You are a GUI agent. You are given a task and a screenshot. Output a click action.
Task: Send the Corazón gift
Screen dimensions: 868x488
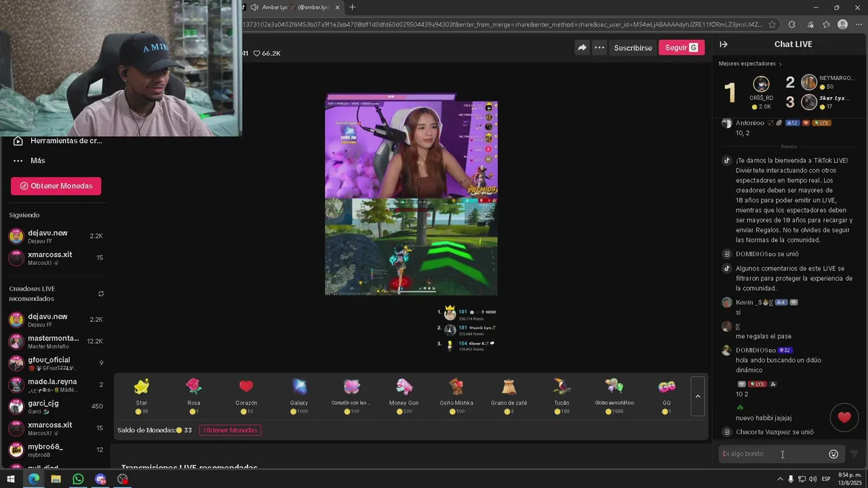tap(246, 396)
